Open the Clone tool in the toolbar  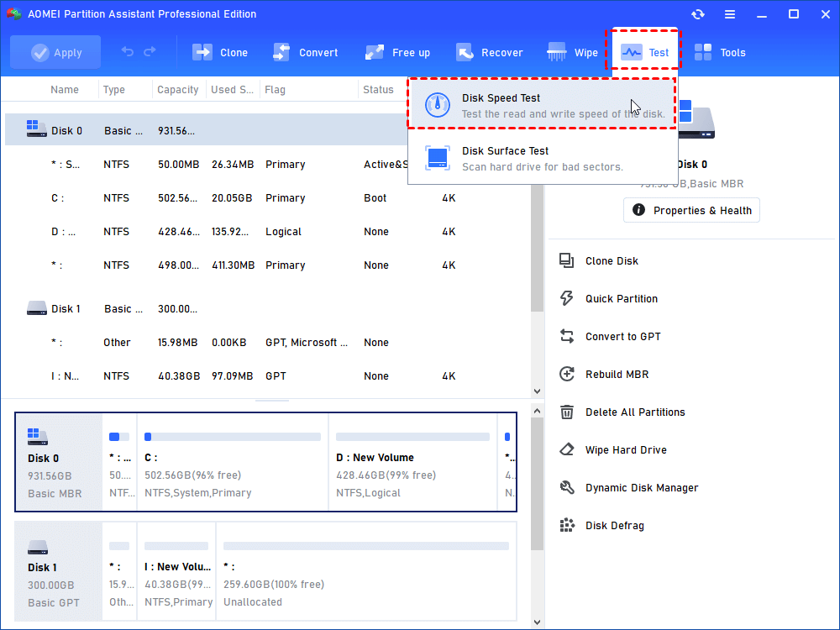[x=220, y=52]
